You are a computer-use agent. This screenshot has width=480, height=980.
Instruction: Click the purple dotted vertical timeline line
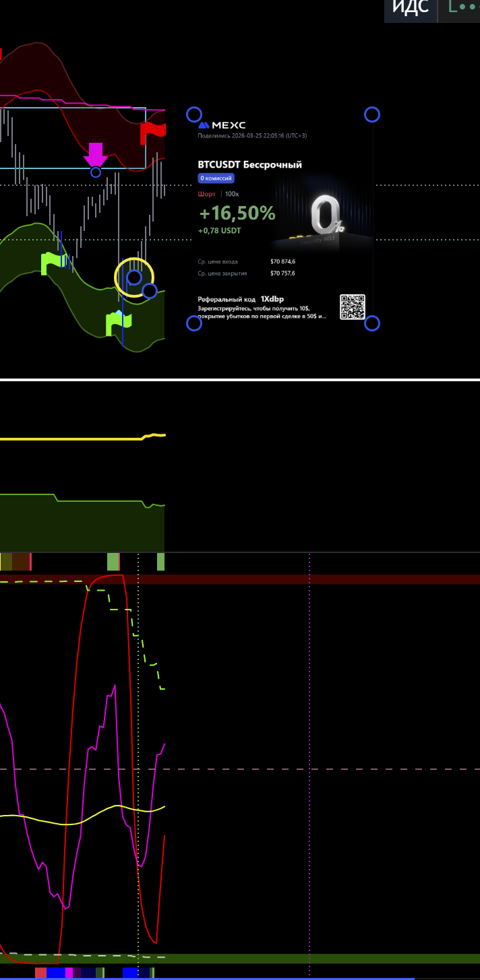[309, 741]
